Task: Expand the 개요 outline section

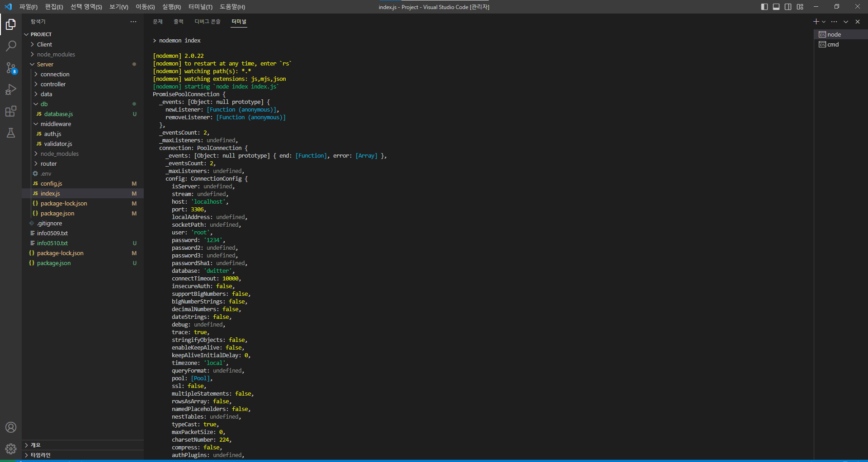Action: point(83,445)
